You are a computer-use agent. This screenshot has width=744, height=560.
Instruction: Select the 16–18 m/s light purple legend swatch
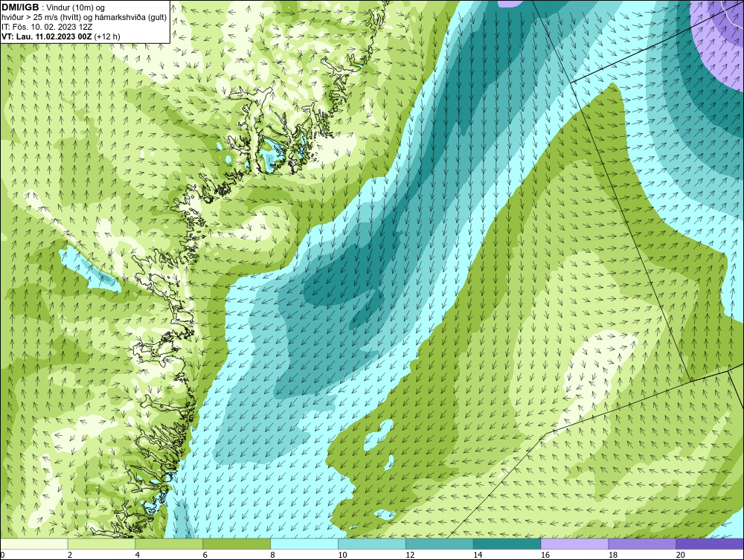[574, 544]
